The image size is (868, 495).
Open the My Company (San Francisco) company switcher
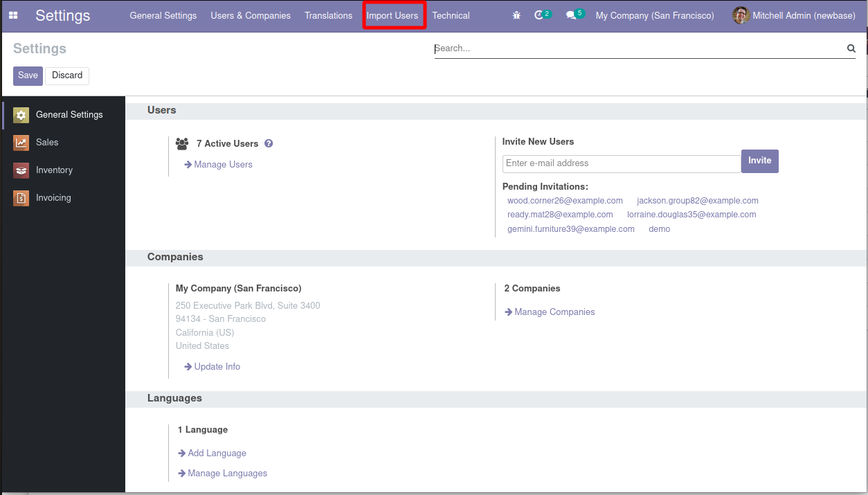click(x=655, y=15)
